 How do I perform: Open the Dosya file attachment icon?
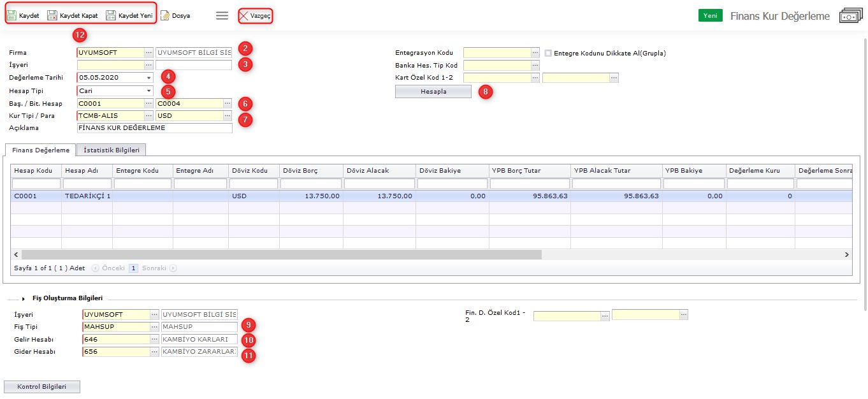[165, 15]
